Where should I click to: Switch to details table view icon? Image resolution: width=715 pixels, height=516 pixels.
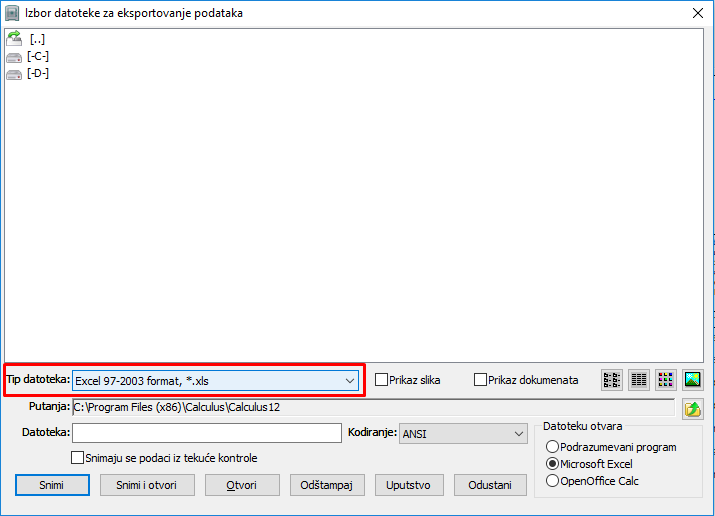(x=638, y=380)
